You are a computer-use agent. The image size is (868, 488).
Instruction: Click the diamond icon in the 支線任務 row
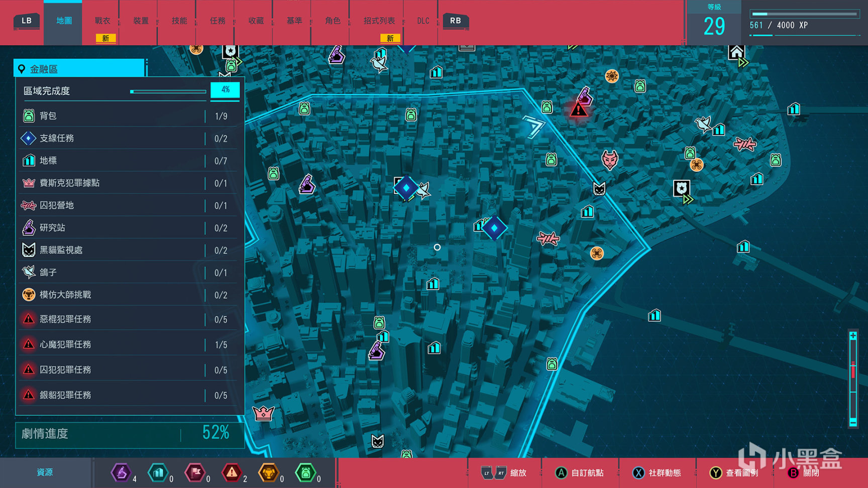[29, 138]
